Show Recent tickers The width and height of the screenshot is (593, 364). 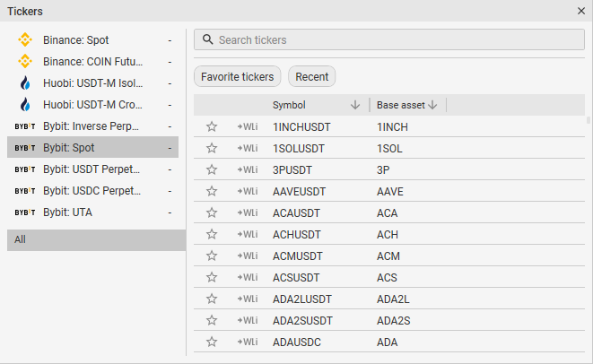[311, 77]
